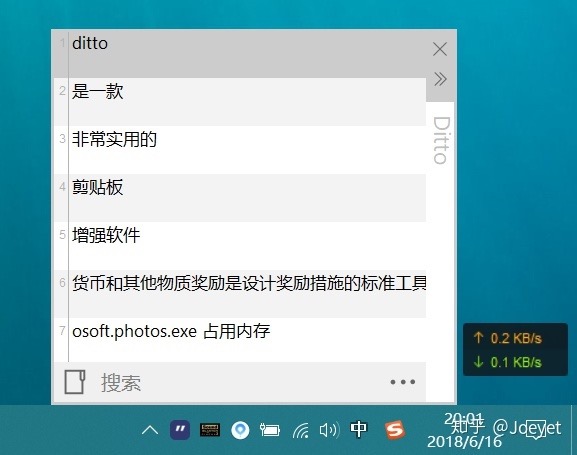The width and height of the screenshot is (577, 455).
Task: Click the network speed monitor widget
Action: pyautogui.click(x=515, y=349)
